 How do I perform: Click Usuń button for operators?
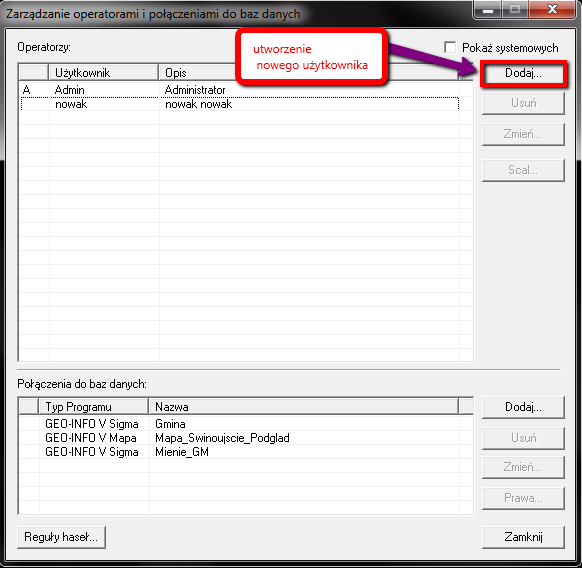[x=523, y=103]
